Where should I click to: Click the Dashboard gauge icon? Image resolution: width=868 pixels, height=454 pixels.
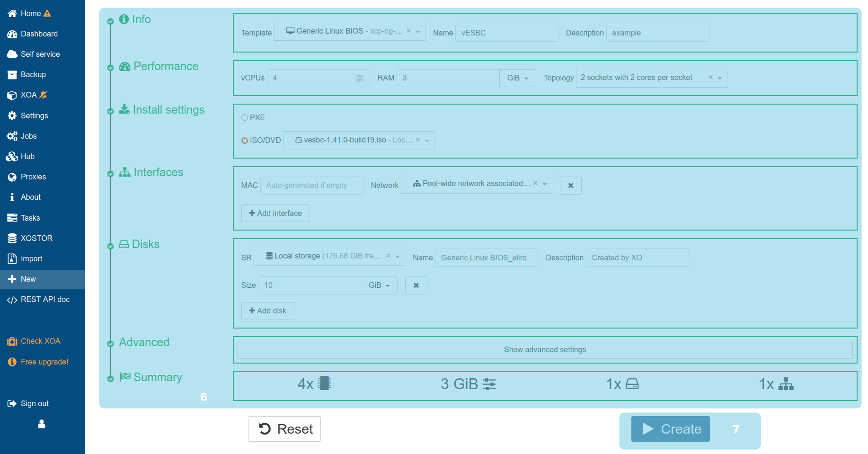click(12, 34)
